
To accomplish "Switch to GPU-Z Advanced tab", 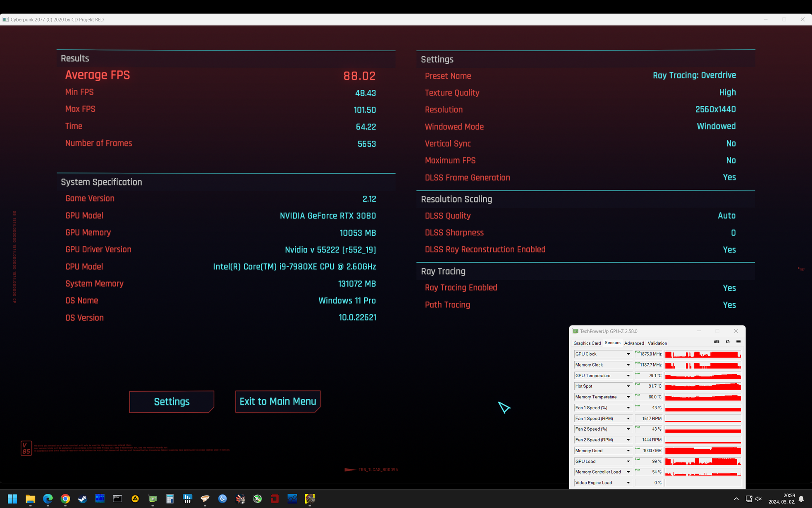I will click(x=634, y=343).
